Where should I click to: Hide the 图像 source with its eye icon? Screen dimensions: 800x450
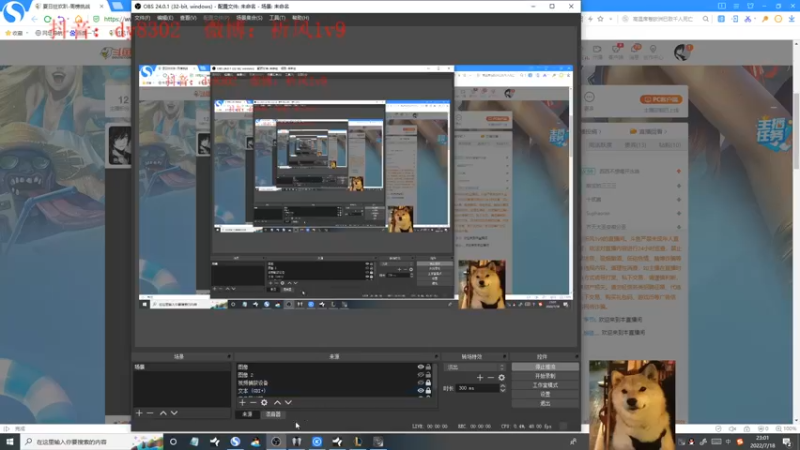click(421, 367)
